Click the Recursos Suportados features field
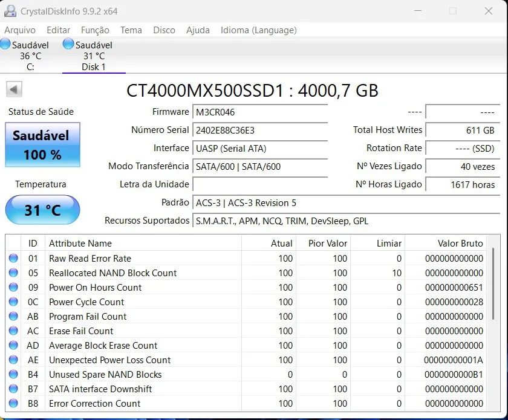This screenshot has width=508, height=420. (346, 221)
